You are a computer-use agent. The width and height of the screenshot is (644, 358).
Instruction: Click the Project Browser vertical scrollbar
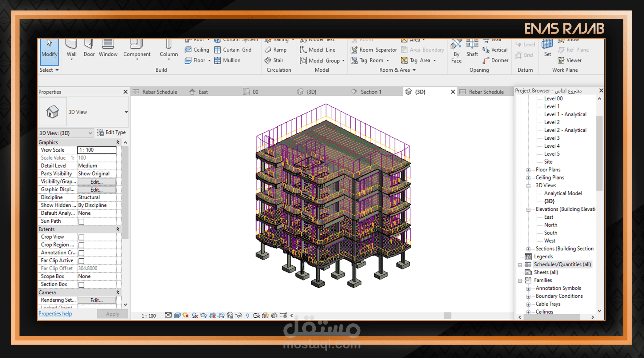point(599,154)
